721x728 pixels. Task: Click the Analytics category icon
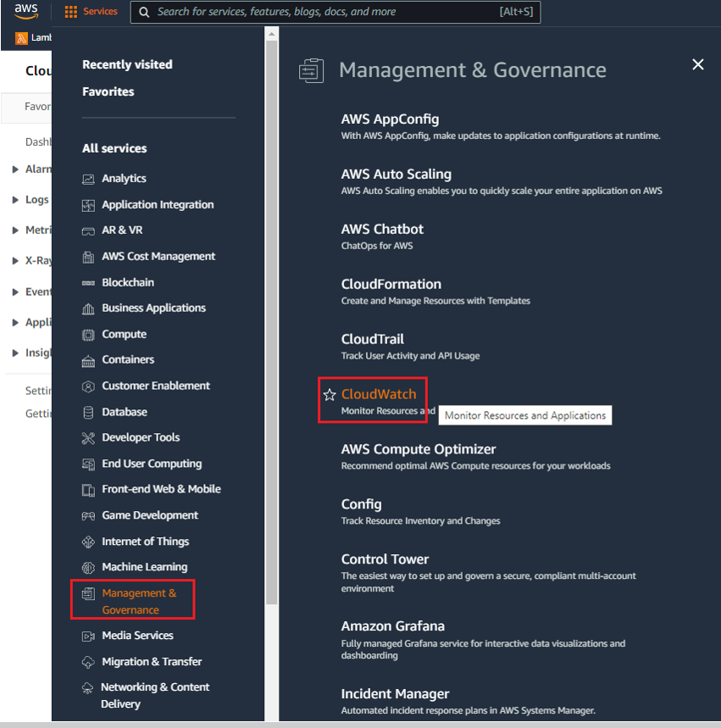(x=88, y=179)
